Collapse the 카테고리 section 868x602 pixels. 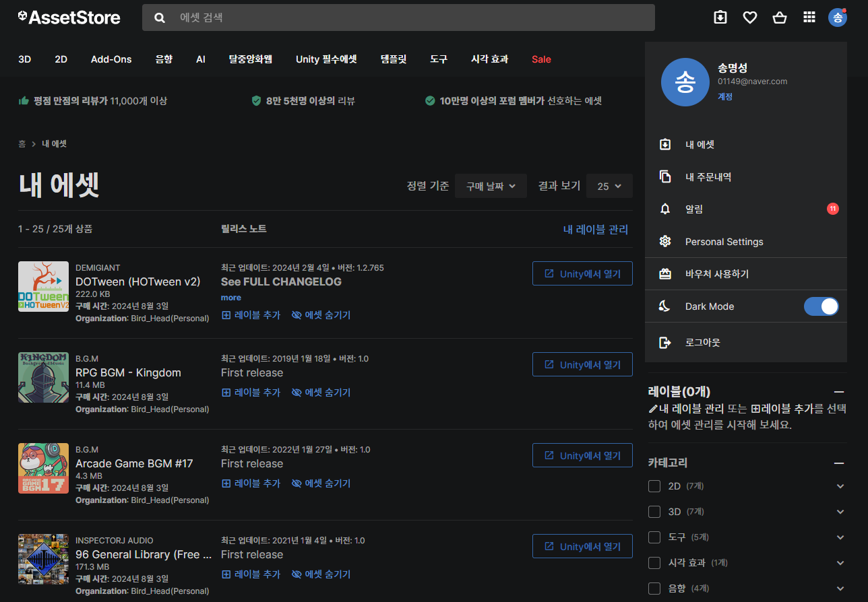click(839, 463)
